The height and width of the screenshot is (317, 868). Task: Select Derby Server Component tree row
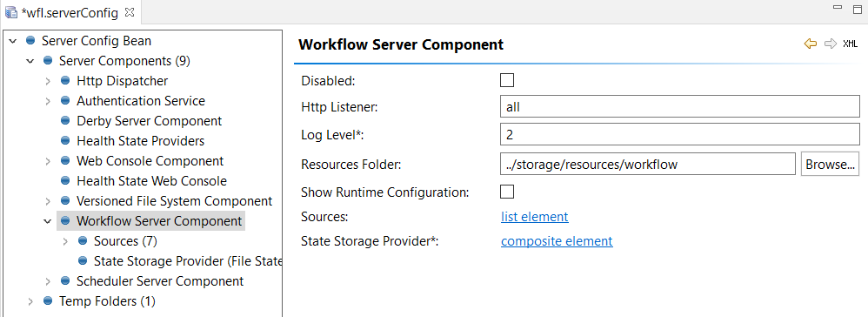149,121
